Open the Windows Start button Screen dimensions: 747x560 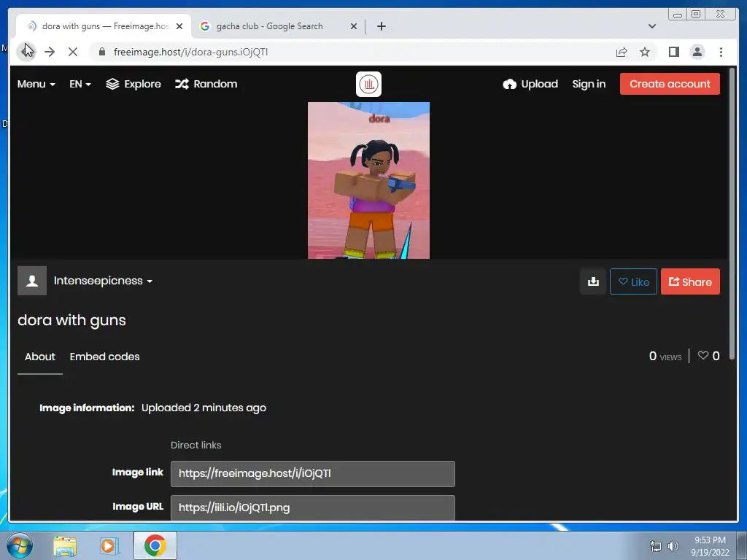coord(19,545)
